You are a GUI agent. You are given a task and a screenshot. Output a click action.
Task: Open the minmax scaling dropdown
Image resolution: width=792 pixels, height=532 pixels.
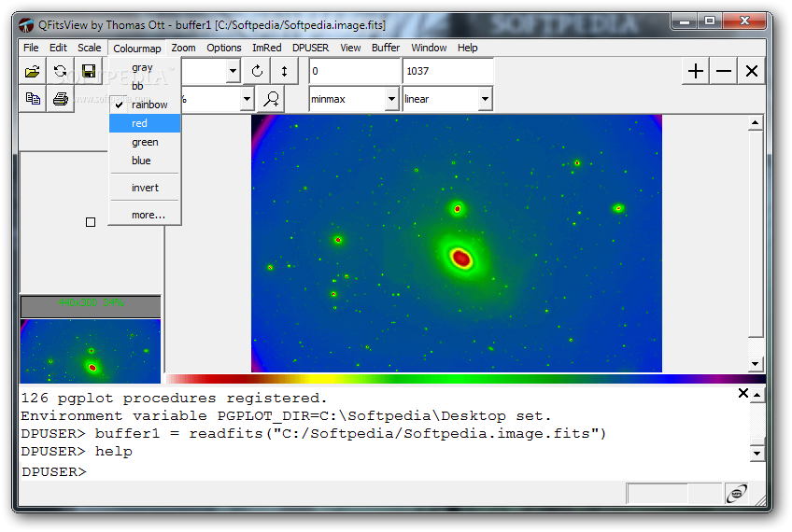coord(391,99)
